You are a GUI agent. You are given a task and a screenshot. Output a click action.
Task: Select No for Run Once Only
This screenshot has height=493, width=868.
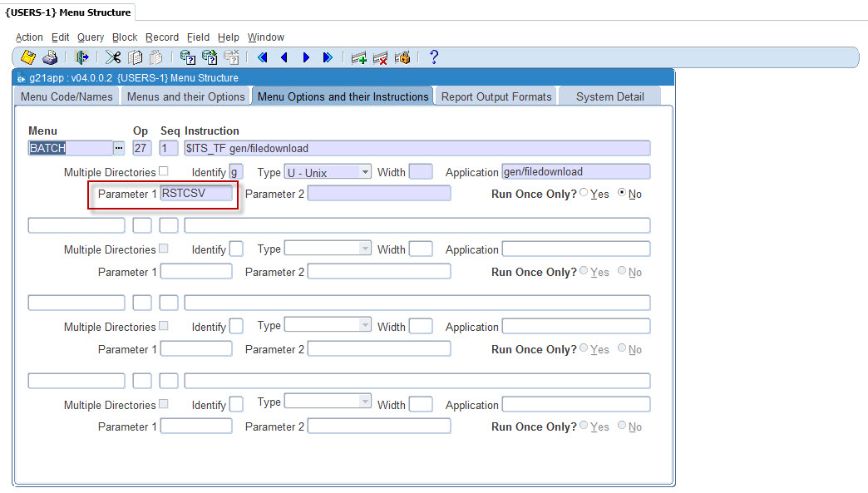point(622,194)
